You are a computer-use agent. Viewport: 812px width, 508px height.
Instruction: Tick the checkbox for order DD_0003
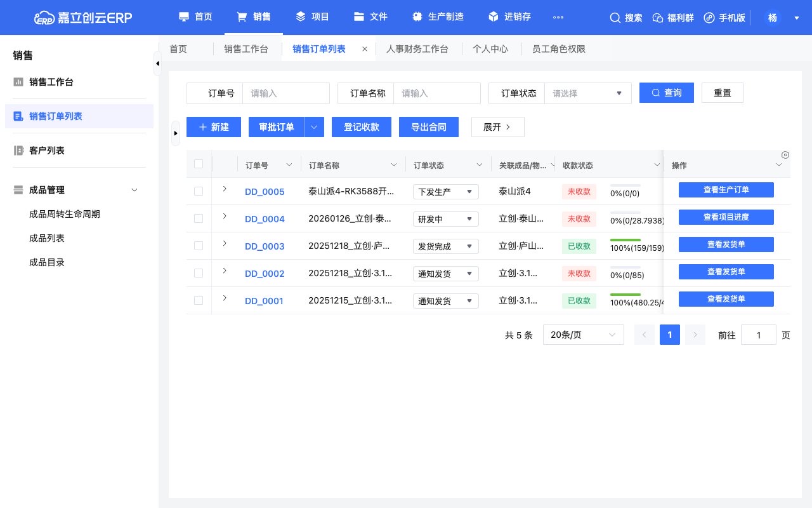click(x=199, y=246)
